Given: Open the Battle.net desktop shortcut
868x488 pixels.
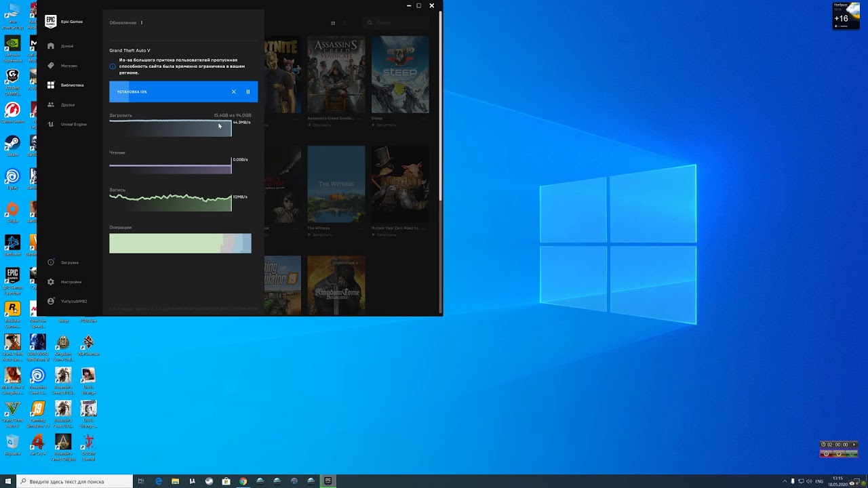Looking at the screenshot, I should (x=12, y=246).
